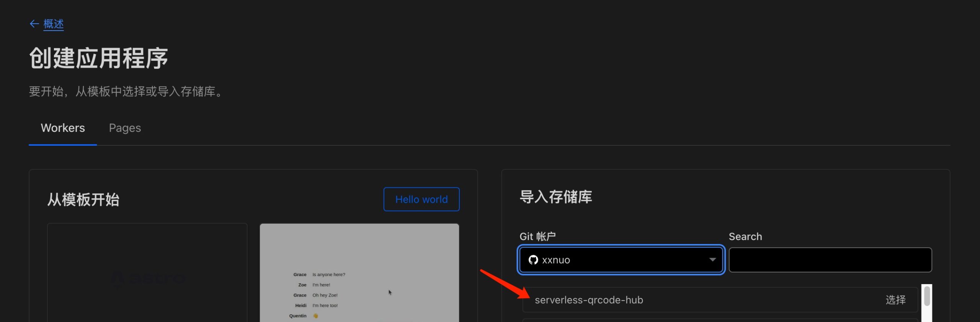
Task: Click the Hello world button
Action: 421,199
